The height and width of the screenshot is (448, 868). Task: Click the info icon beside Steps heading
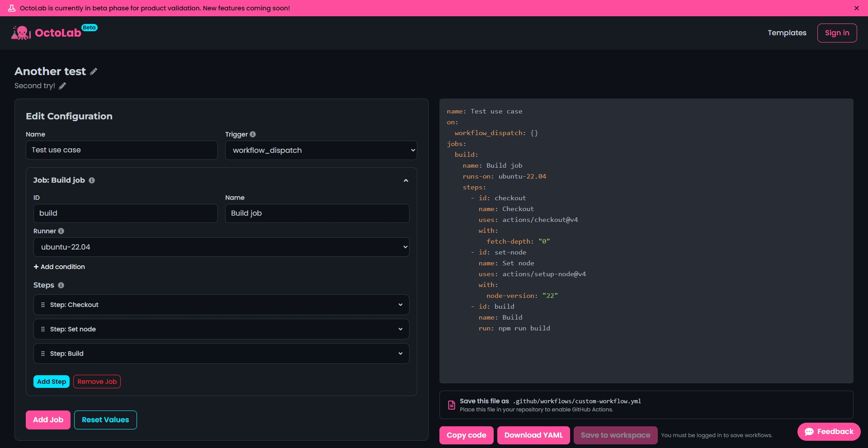point(61,285)
